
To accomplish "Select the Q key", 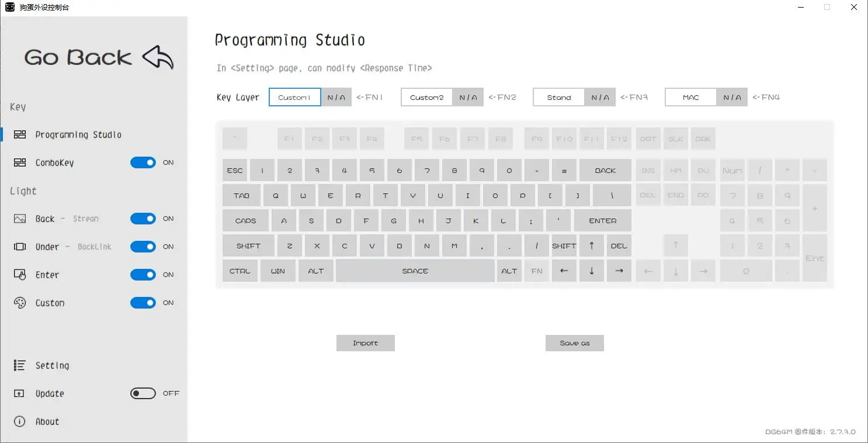I will pyautogui.click(x=276, y=196).
